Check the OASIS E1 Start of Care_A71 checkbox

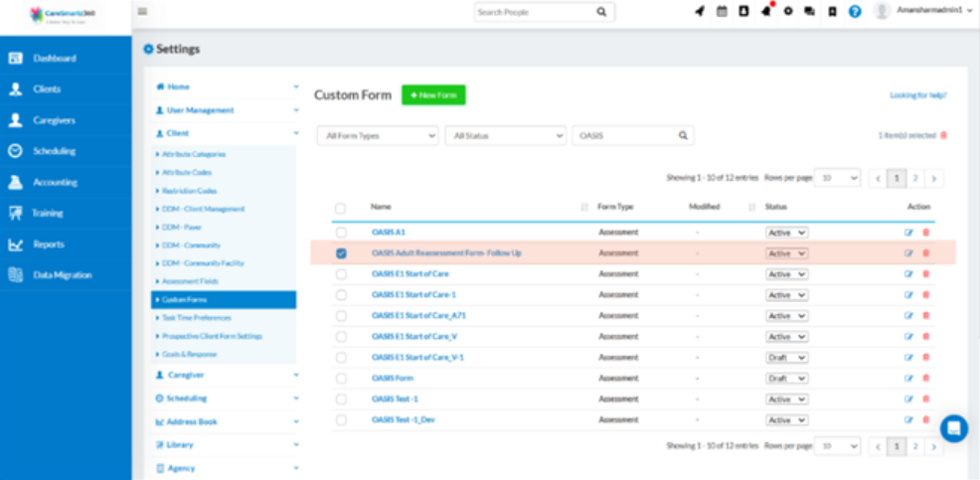(x=341, y=316)
